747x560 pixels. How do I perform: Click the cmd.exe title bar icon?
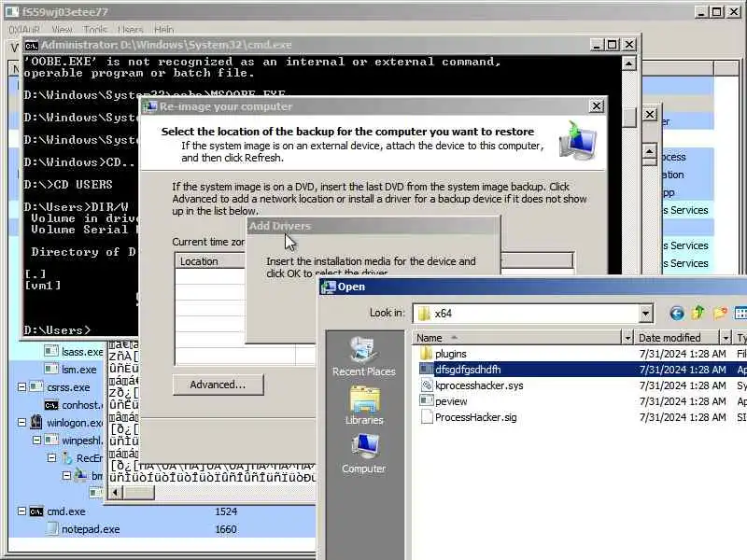(32, 45)
